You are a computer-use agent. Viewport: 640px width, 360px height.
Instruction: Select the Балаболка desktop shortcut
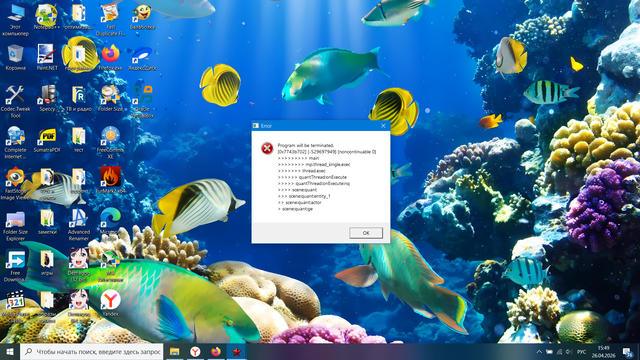(x=142, y=17)
